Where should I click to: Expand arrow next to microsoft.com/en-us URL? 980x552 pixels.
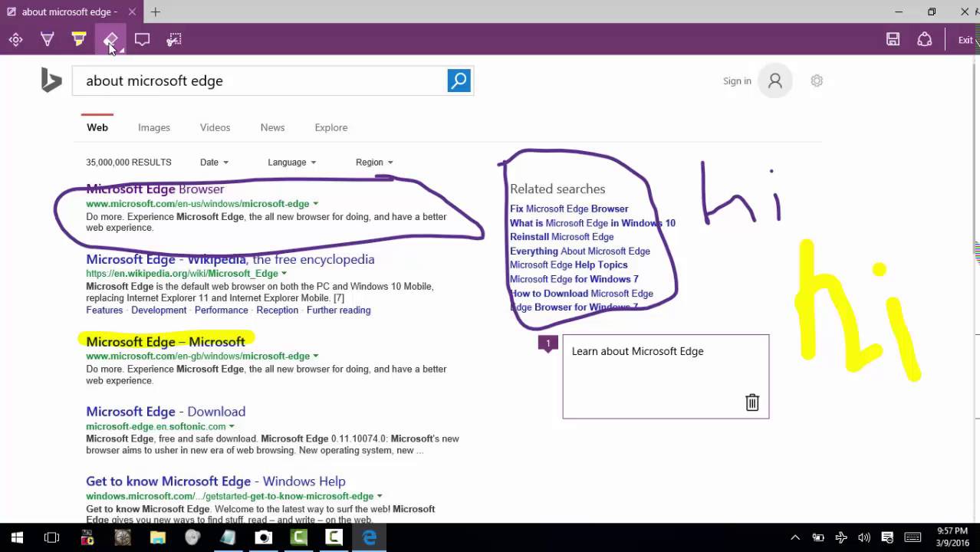[x=315, y=204]
